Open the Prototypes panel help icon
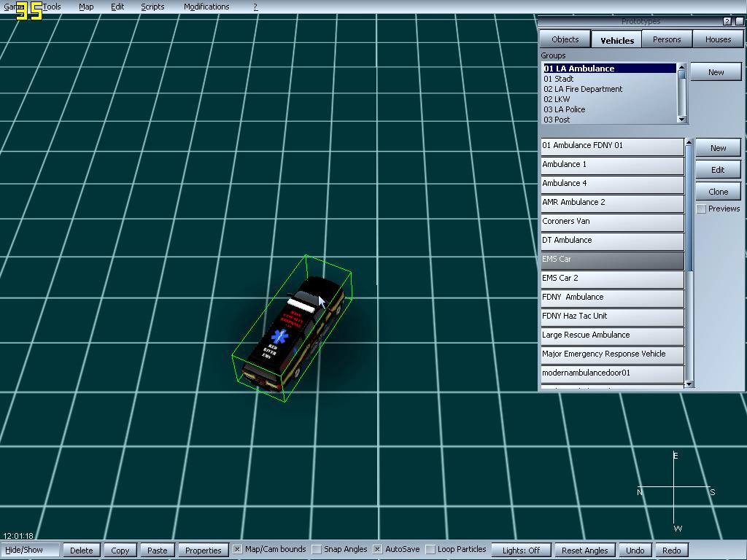 click(727, 21)
